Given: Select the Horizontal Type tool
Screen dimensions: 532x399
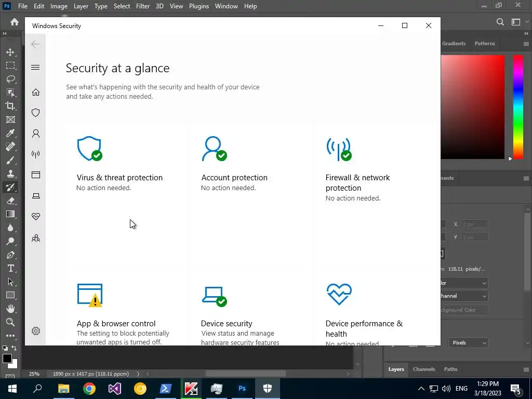Looking at the screenshot, I should 10,269.
